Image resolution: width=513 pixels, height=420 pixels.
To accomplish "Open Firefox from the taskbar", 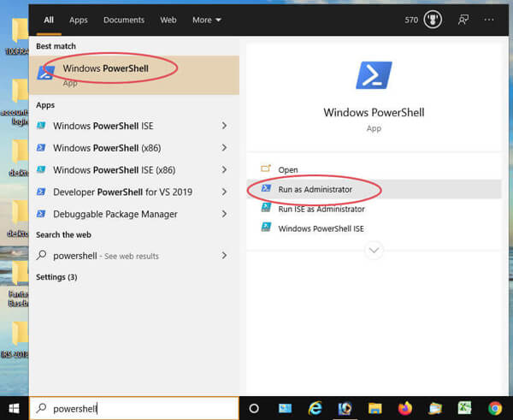I will (x=404, y=408).
